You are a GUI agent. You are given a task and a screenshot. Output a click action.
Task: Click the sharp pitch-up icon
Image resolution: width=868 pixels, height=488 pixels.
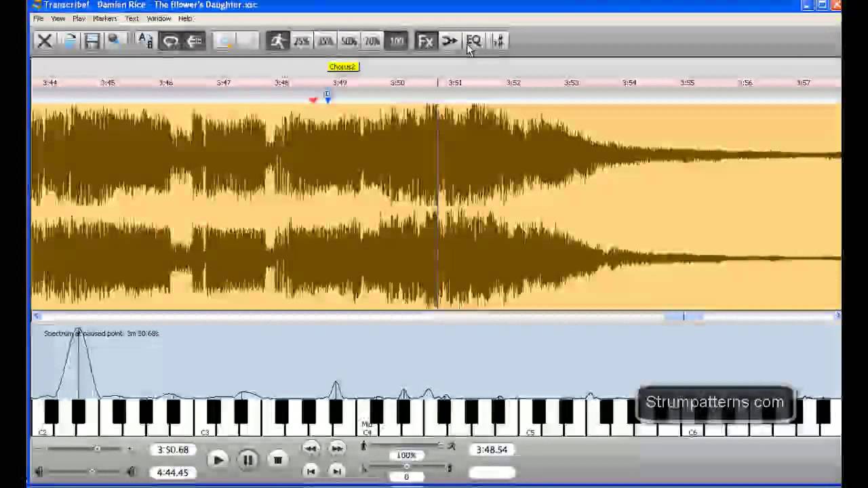[x=450, y=468]
